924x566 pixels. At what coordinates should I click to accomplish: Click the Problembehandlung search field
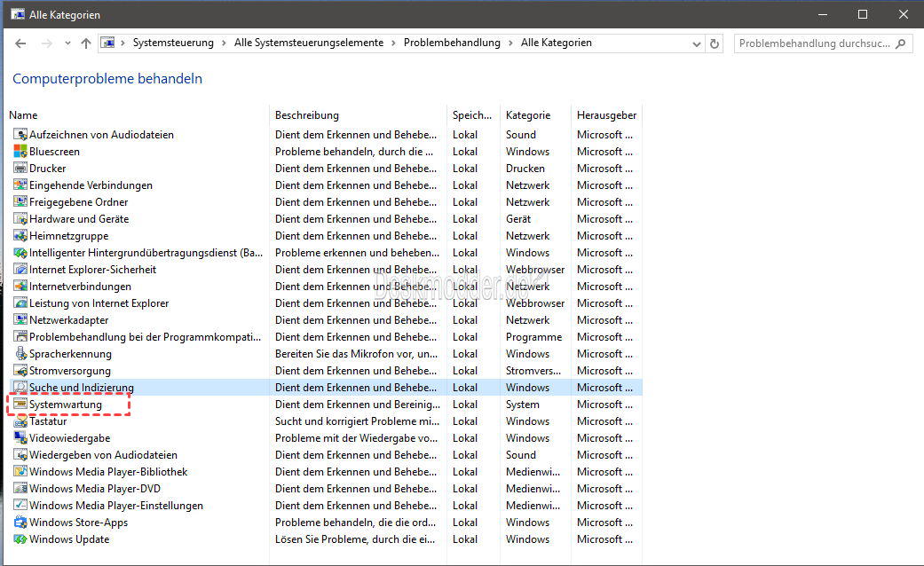(815, 43)
